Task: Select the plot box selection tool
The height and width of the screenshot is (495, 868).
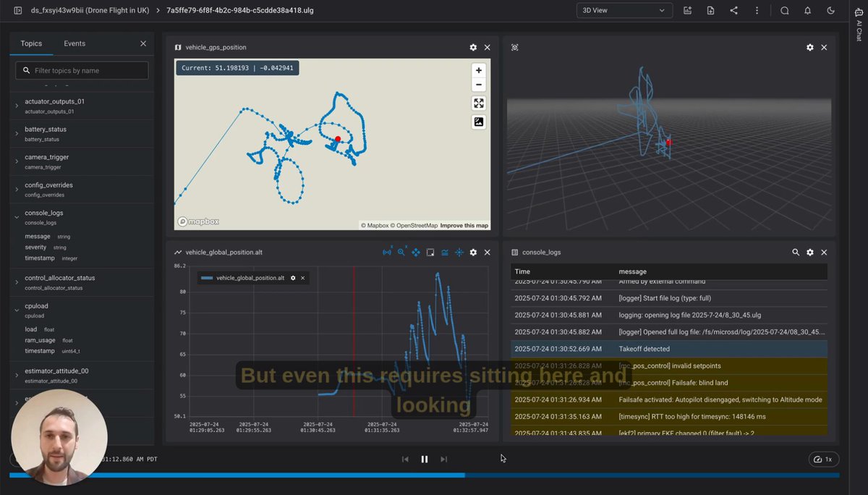Action: (x=430, y=252)
